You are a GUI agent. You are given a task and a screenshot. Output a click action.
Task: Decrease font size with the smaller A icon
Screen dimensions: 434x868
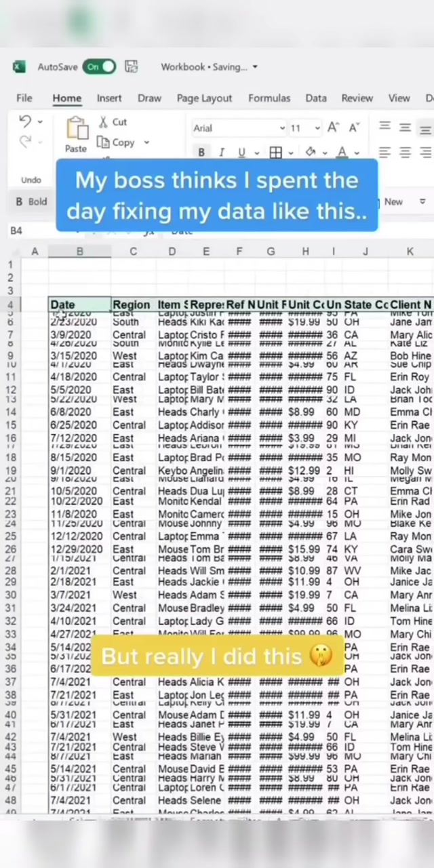click(x=353, y=127)
